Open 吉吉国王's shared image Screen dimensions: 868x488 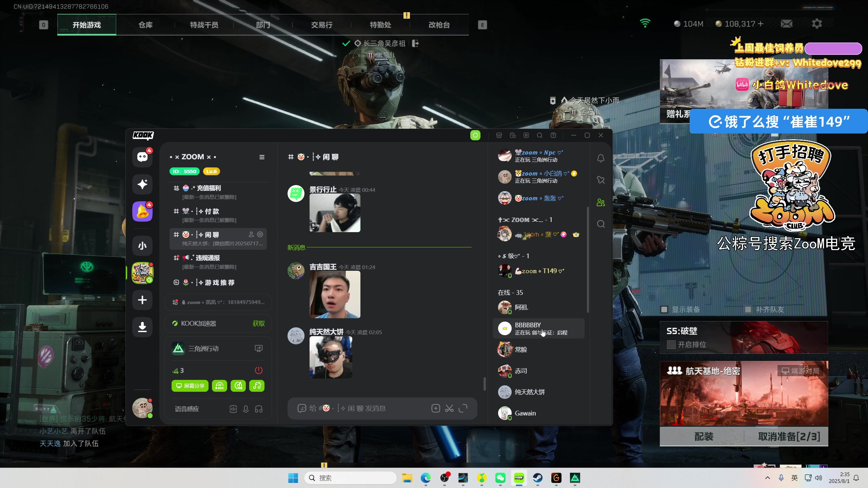pyautogui.click(x=335, y=294)
